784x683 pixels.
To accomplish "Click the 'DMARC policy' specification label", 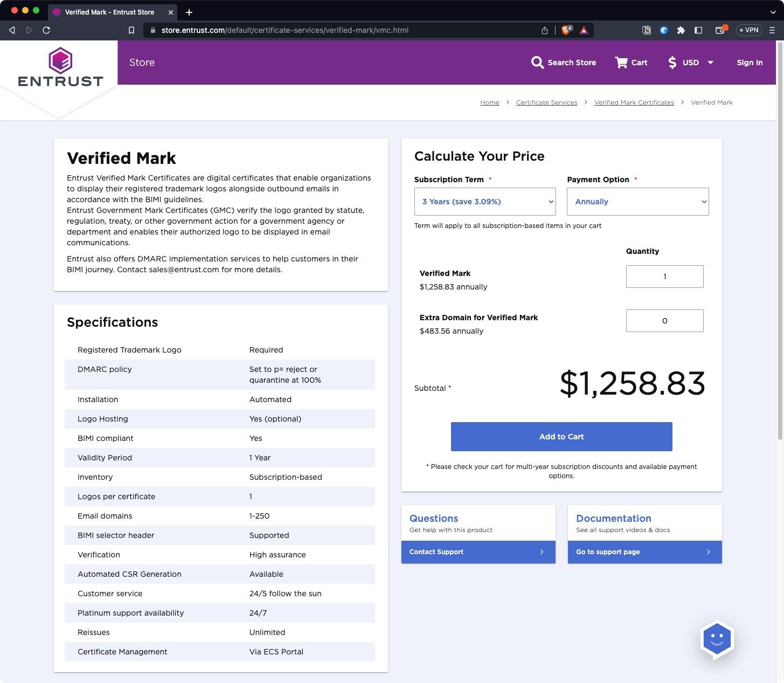I will click(x=105, y=369).
